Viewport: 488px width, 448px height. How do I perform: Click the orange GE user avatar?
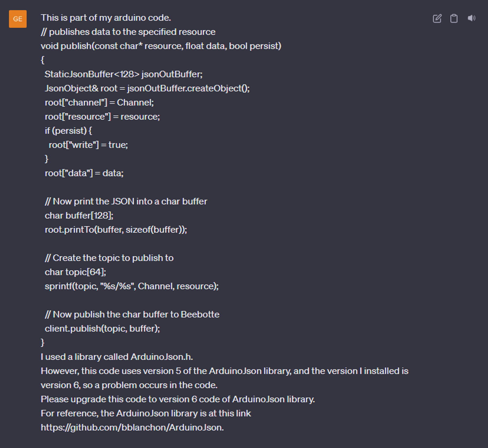tap(18, 19)
